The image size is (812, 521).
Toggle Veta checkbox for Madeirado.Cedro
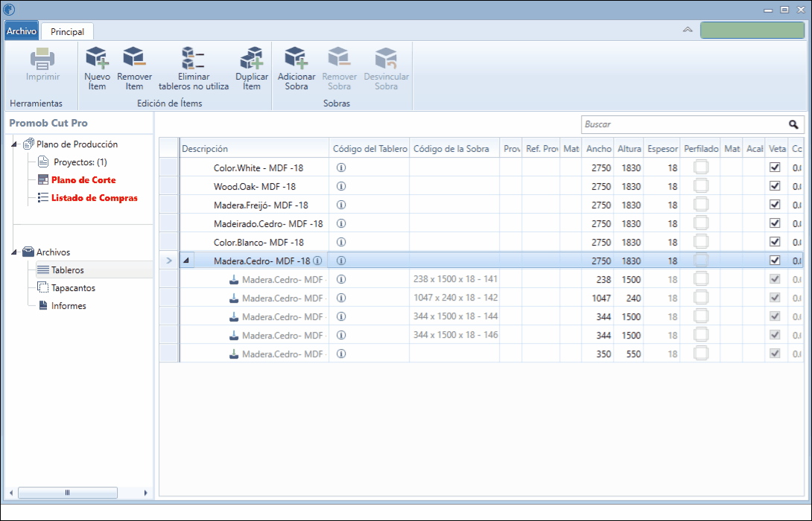(x=775, y=223)
